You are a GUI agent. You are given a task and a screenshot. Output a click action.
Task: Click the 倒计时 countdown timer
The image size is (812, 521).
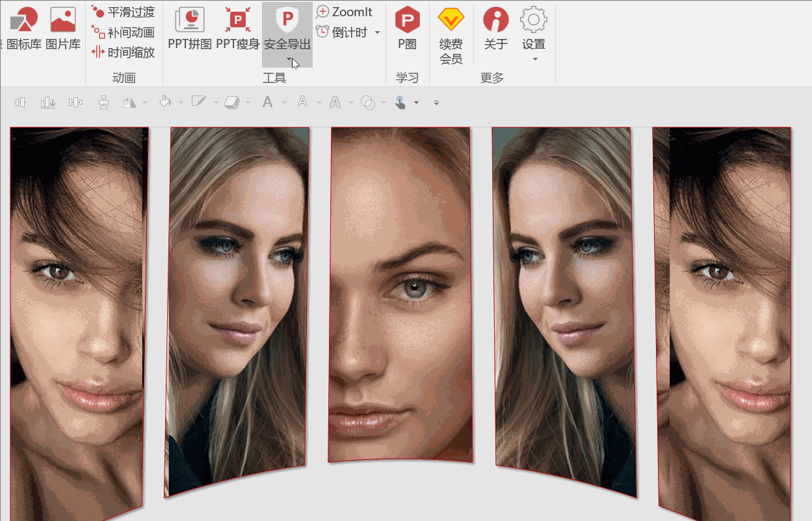(x=342, y=32)
